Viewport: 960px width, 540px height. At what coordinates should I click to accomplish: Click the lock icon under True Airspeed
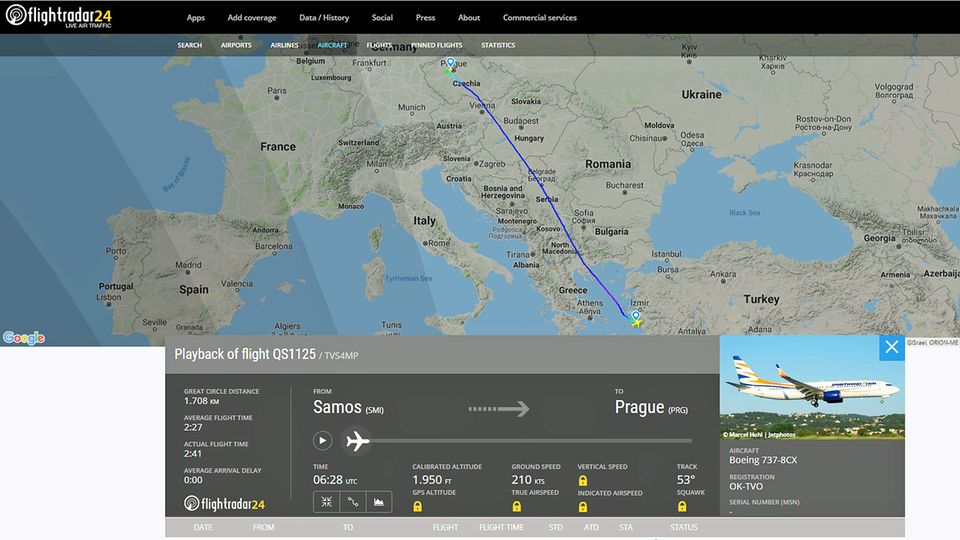point(517,507)
